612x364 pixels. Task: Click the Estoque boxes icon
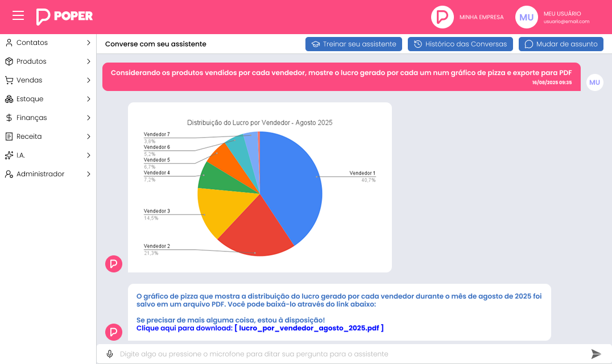coord(9,99)
